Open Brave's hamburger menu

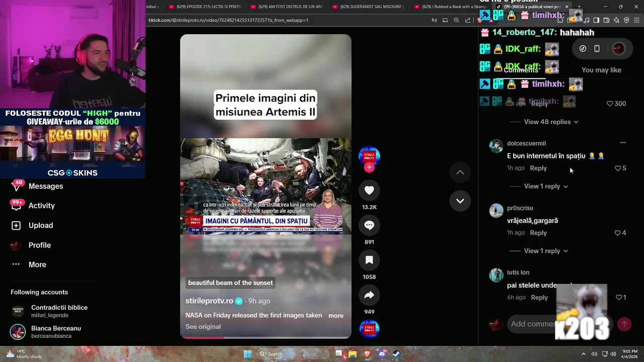(x=636, y=20)
